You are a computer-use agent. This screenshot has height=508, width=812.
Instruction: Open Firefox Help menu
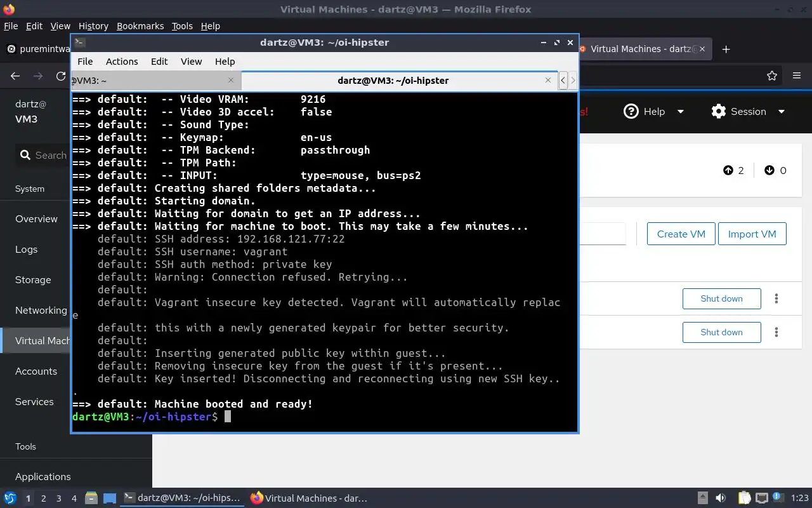(210, 26)
